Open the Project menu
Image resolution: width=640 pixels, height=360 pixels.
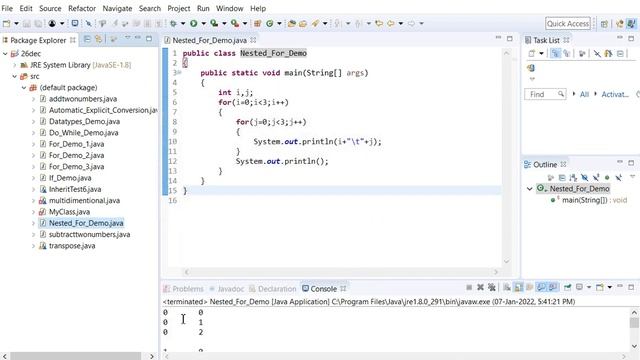(x=179, y=8)
